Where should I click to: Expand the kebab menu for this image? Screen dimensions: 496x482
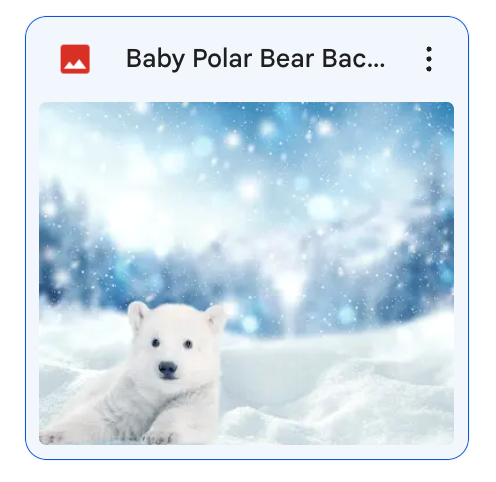point(429,59)
